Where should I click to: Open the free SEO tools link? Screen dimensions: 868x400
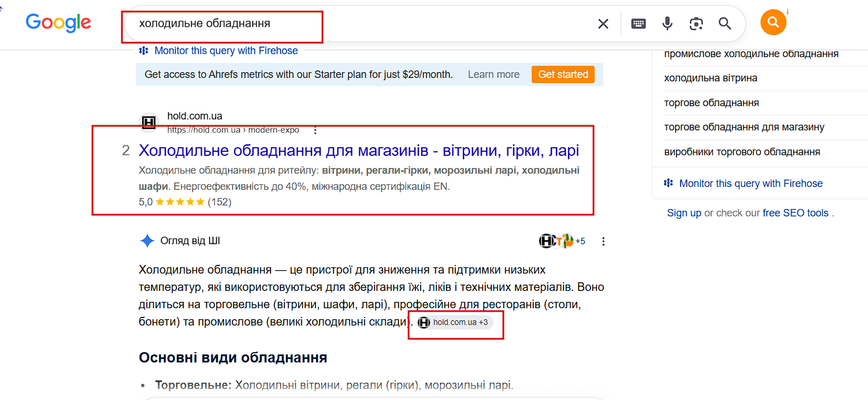796,213
